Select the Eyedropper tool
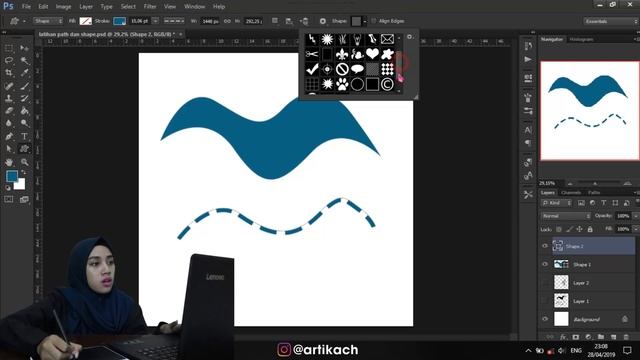This screenshot has height=360, width=640. pos(24,73)
